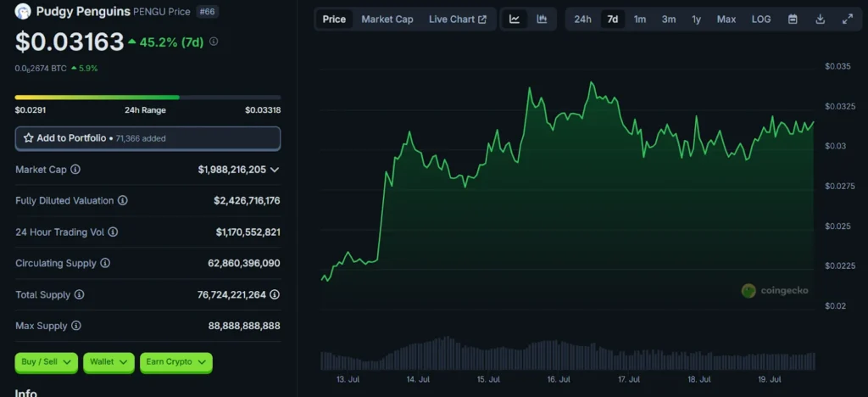Click the 62,860,396,090 circulating supply value
The width and height of the screenshot is (868, 397).
[x=244, y=263]
